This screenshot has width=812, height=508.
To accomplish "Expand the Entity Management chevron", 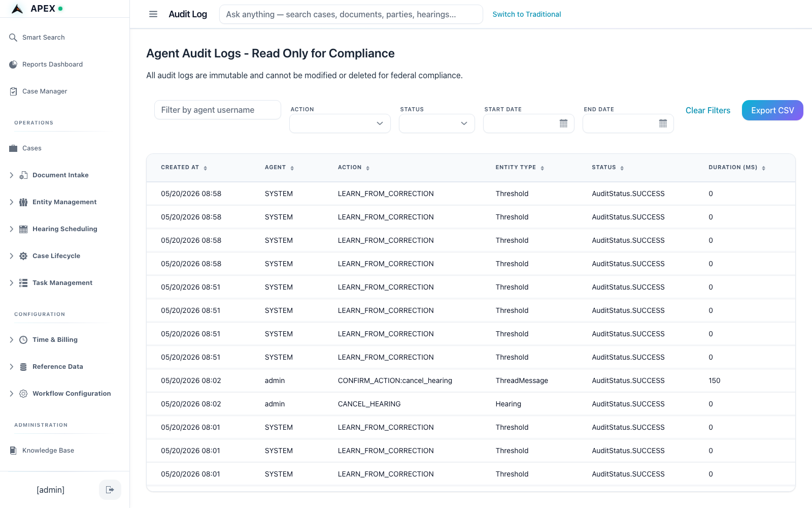I will [x=11, y=202].
